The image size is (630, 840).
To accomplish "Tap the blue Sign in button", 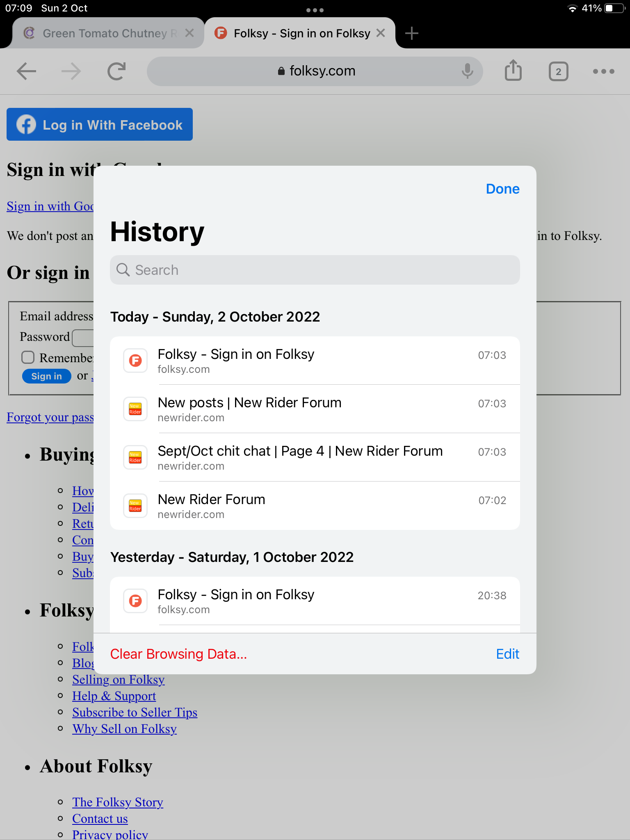I will [x=46, y=376].
